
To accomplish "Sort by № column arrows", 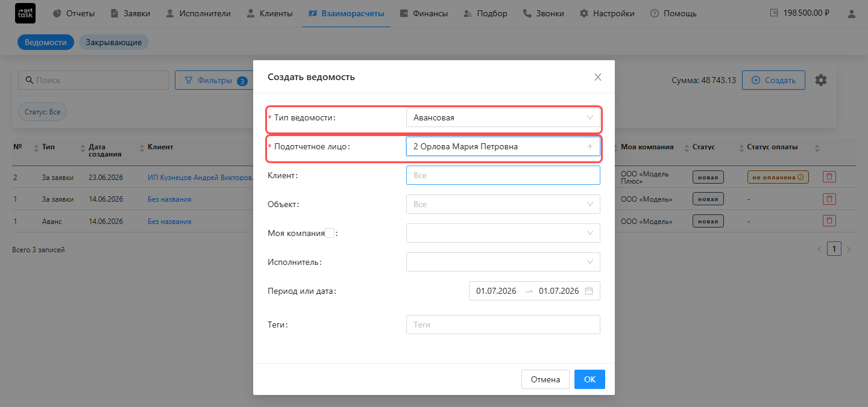I will click(36, 148).
